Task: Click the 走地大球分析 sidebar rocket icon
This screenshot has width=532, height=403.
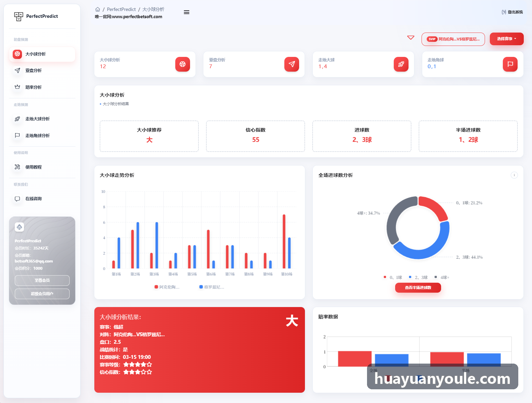Action: coord(17,119)
